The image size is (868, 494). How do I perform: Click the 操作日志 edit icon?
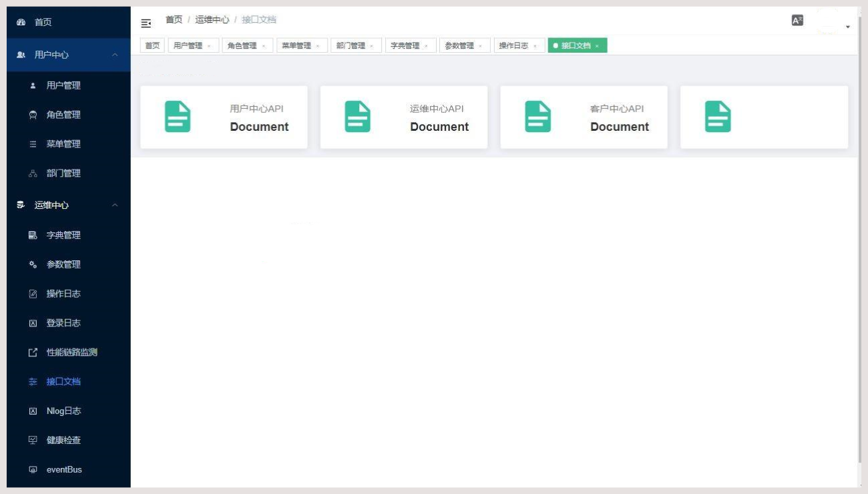pos(33,294)
